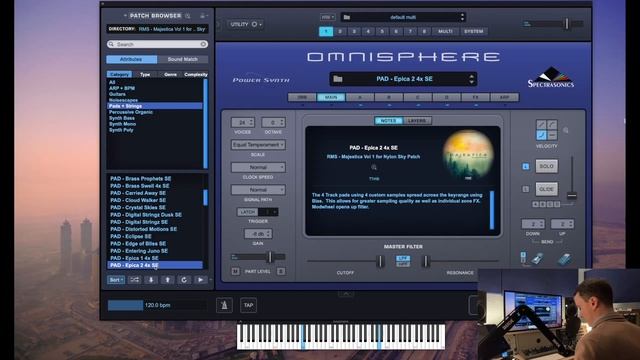The width and height of the screenshot is (640, 360).
Task: Click the audition play button in browser
Action: [200, 280]
